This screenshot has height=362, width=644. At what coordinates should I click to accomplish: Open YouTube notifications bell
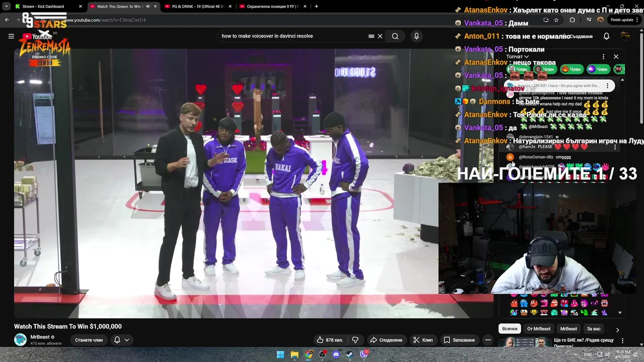[606, 36]
